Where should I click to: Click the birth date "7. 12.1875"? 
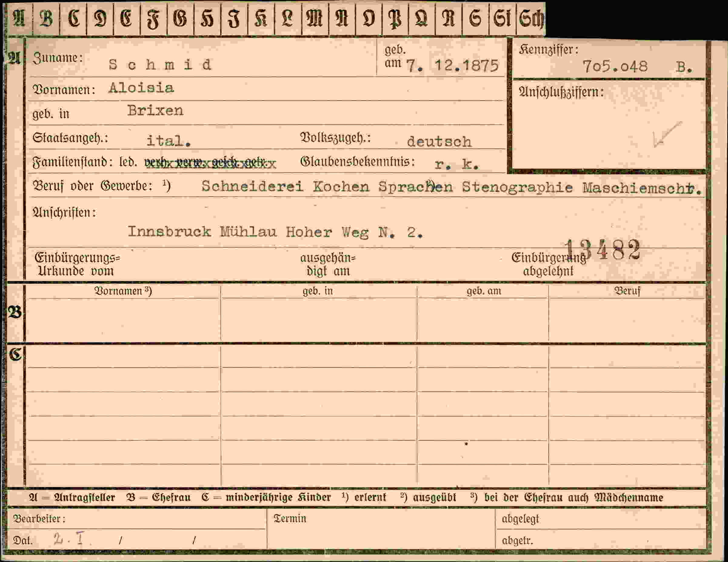click(452, 65)
